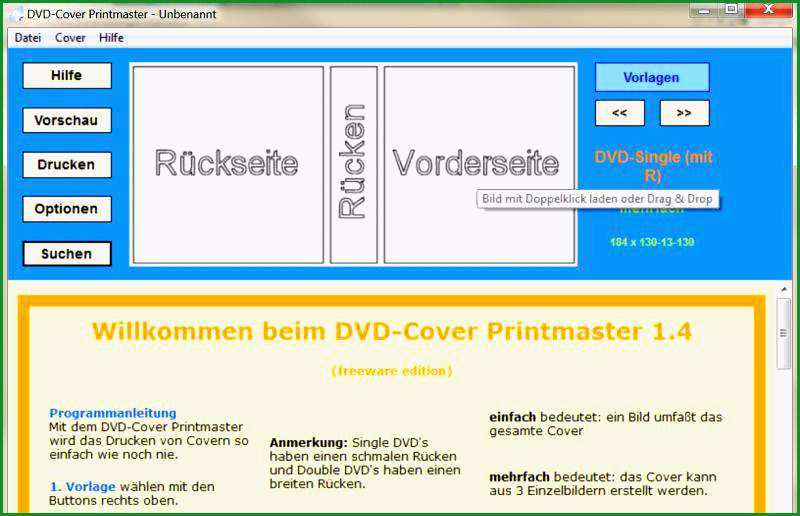Click the '184 x 130-13-130' dimensions text
The image size is (800, 516).
point(652,242)
